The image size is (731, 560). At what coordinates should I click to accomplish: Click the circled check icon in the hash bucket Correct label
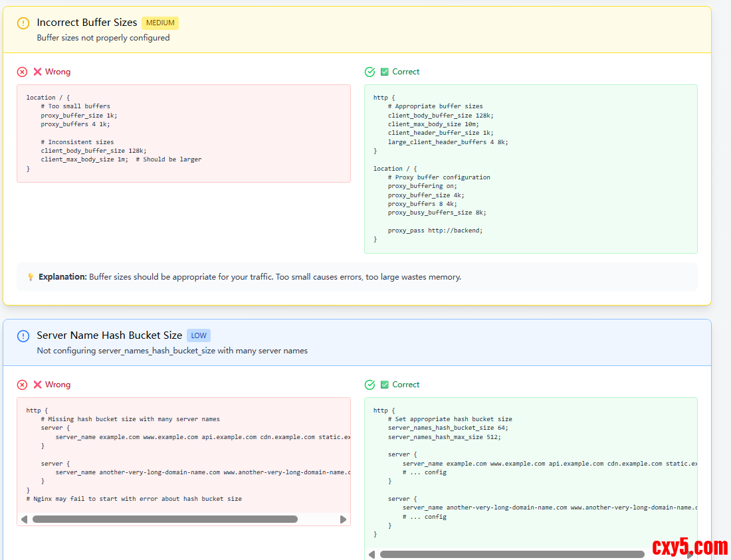point(370,385)
